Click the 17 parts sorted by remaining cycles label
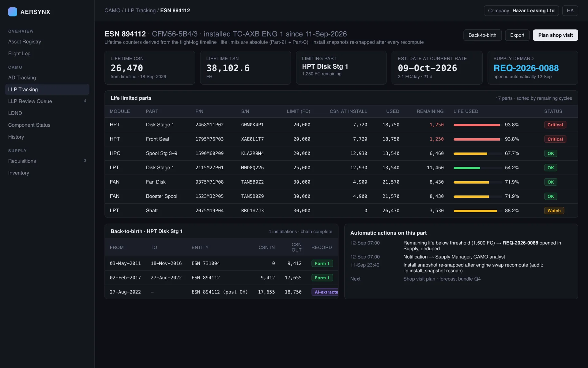Viewport: 588px width, 368px height. click(533, 98)
